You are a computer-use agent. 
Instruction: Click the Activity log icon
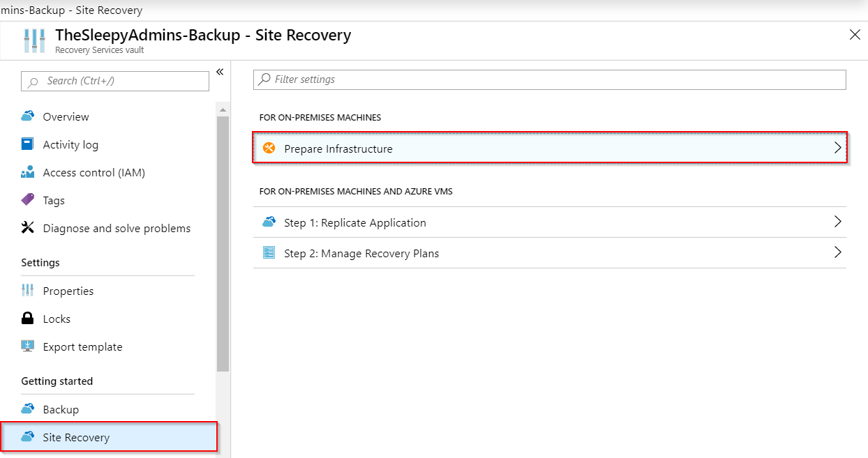coord(28,144)
